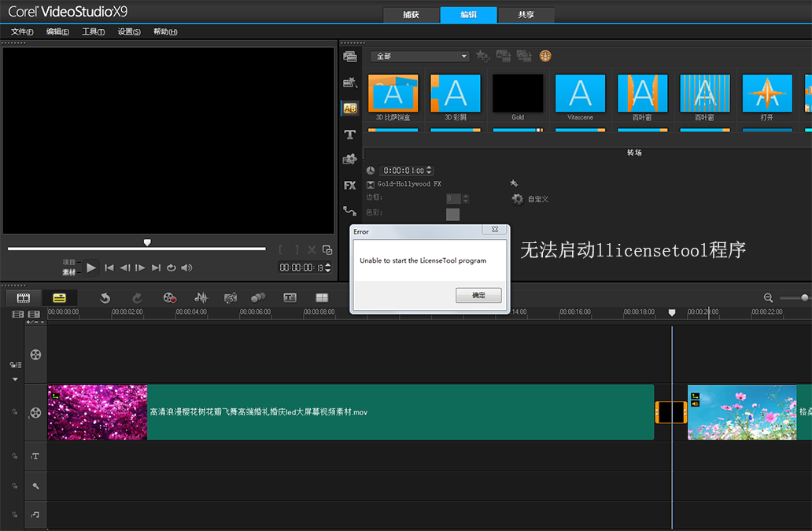
Task: Select the Transition (AB) library icon
Action: 350,109
